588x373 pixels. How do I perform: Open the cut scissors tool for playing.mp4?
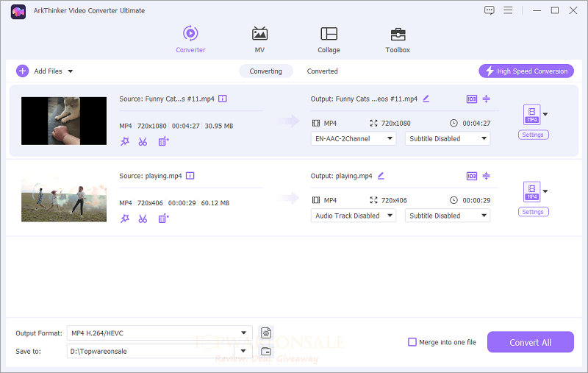[143, 219]
